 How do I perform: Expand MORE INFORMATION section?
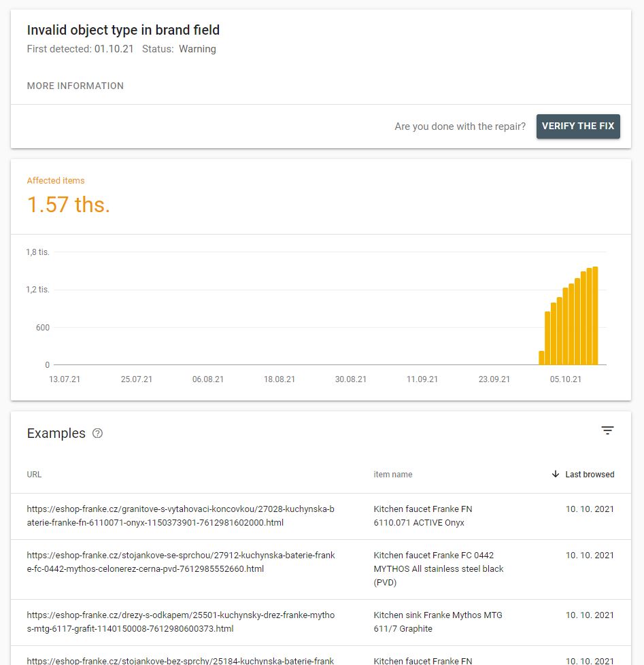[75, 86]
